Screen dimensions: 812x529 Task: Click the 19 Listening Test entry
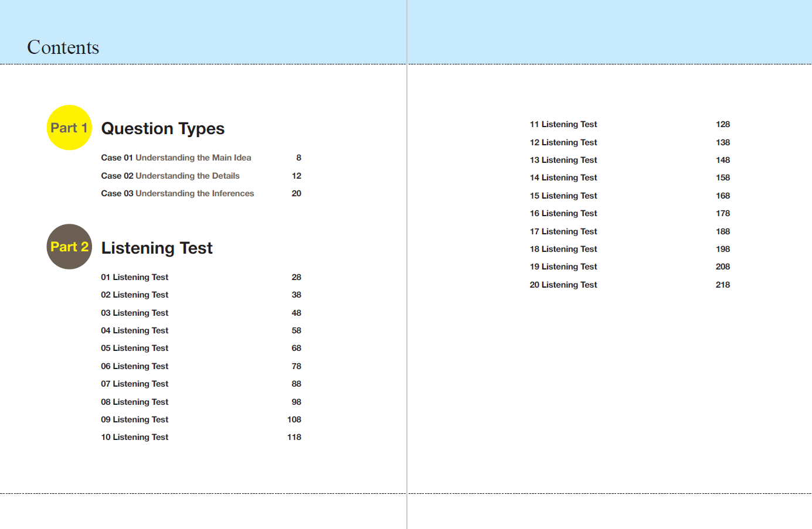point(563,267)
